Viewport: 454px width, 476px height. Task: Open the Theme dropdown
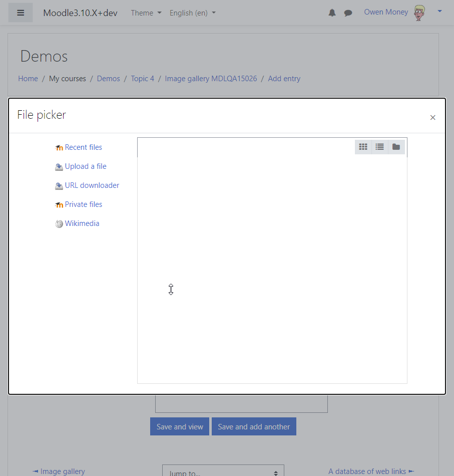click(x=146, y=13)
